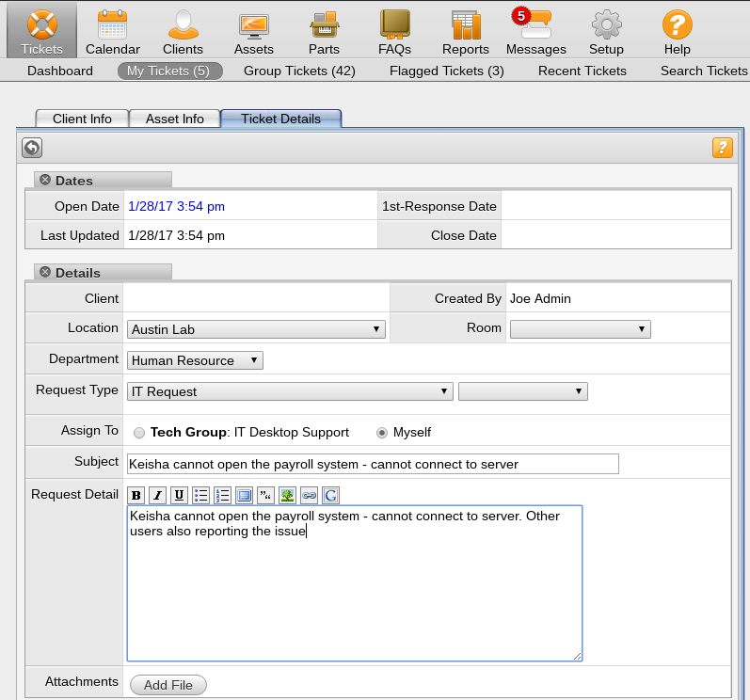The height and width of the screenshot is (700, 750).
Task: Open the Location dropdown showing Austin Lab
Action: coord(256,329)
